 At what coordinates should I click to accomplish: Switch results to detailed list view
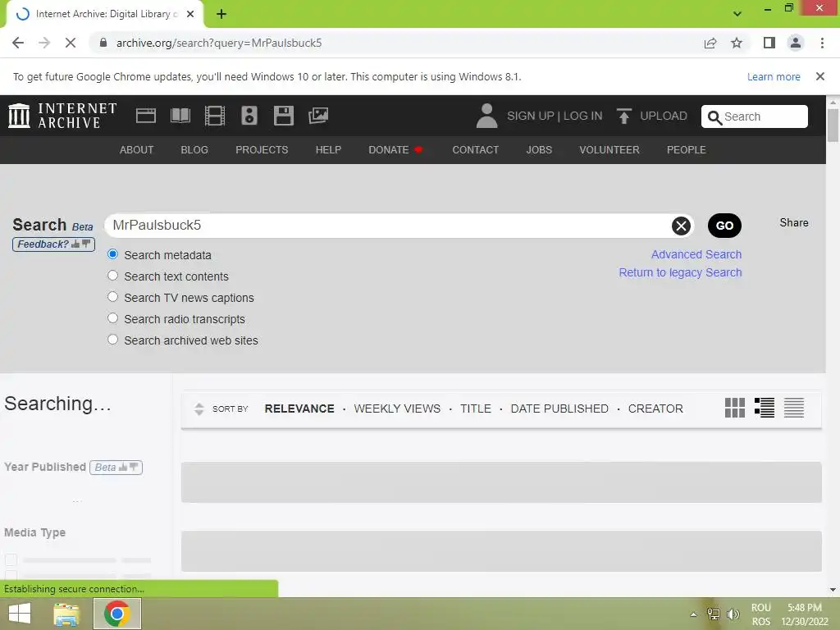(x=765, y=409)
